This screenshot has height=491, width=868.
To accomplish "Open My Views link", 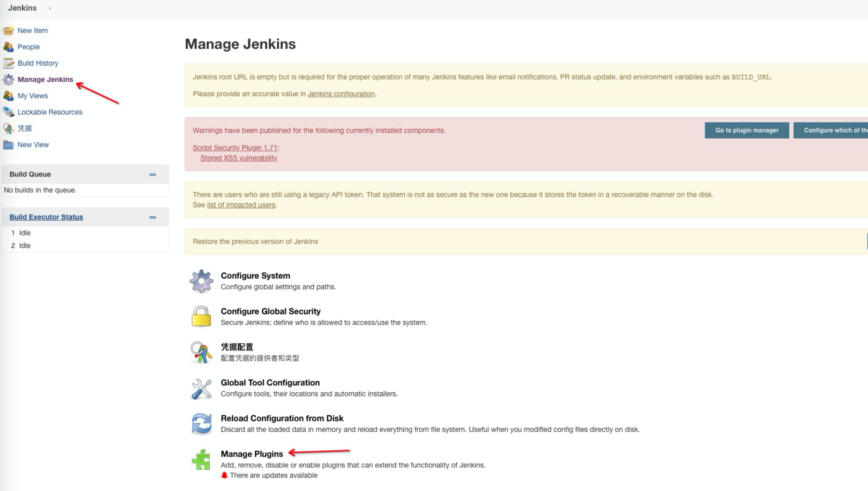I will pos(32,96).
